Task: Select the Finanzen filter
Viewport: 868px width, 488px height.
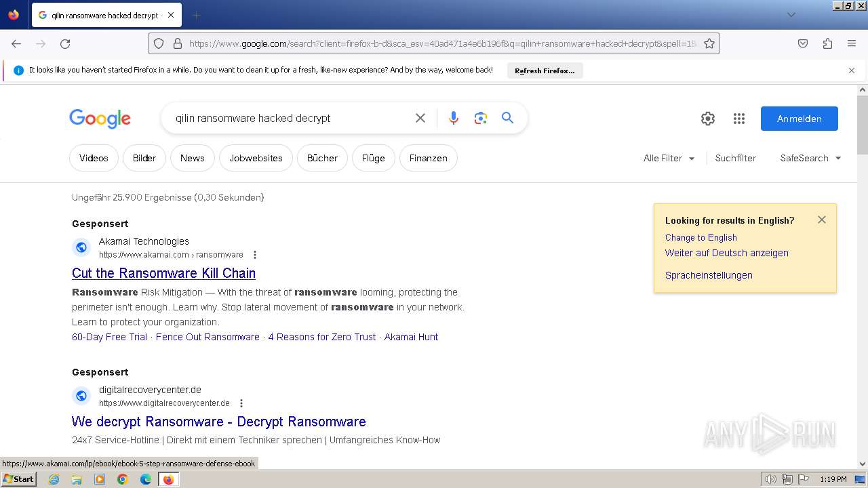Action: tap(428, 158)
